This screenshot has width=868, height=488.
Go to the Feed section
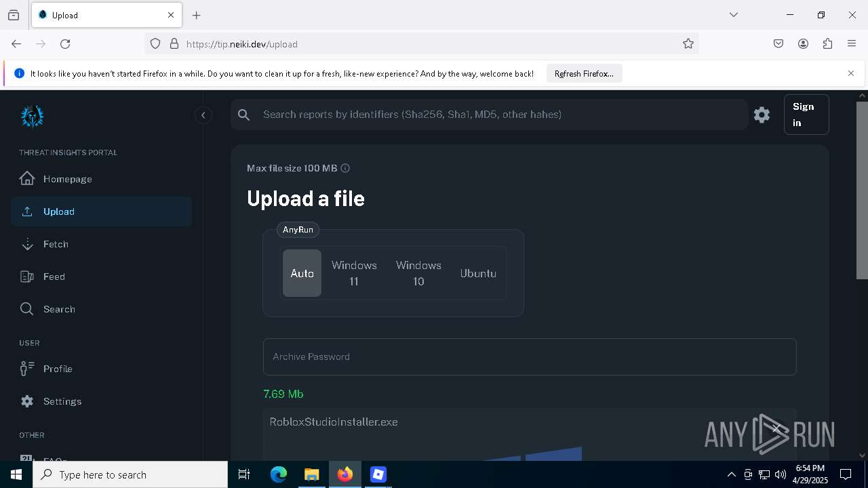point(101,277)
